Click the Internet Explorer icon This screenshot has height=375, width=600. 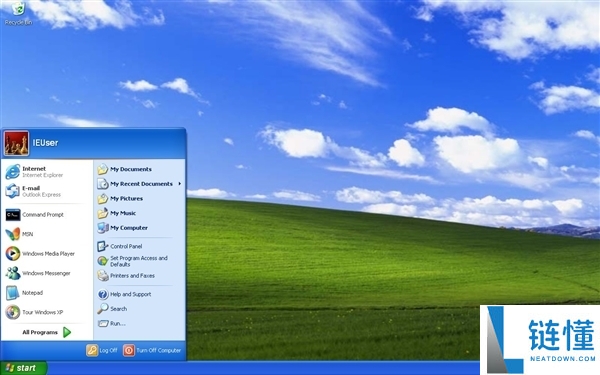pyautogui.click(x=13, y=172)
